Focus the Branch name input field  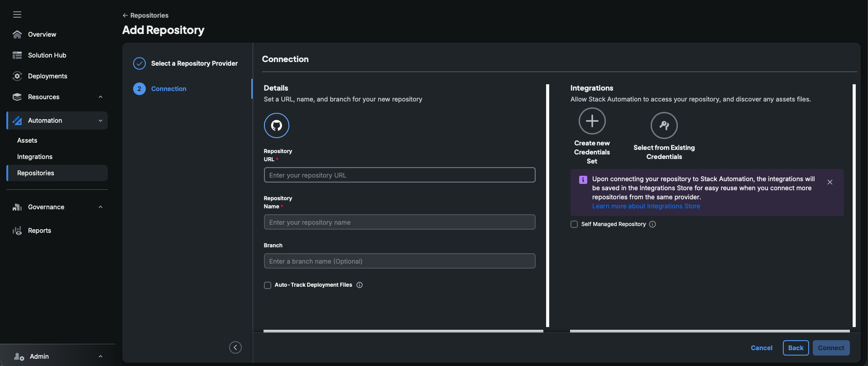399,261
